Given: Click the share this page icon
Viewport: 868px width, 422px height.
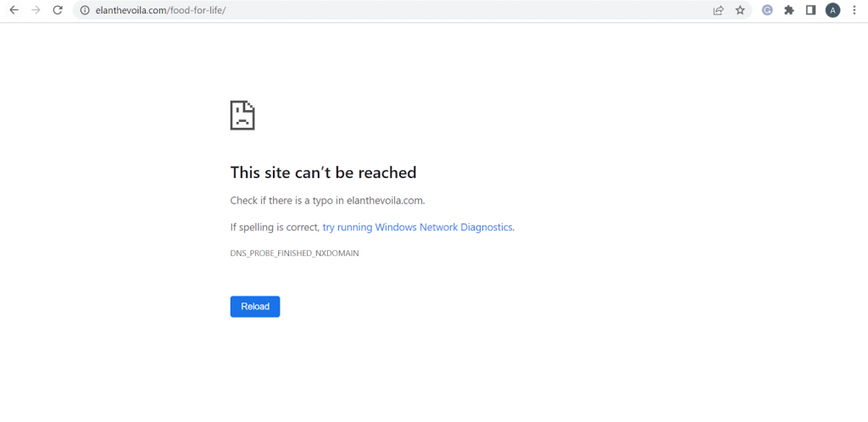Looking at the screenshot, I should tap(718, 10).
